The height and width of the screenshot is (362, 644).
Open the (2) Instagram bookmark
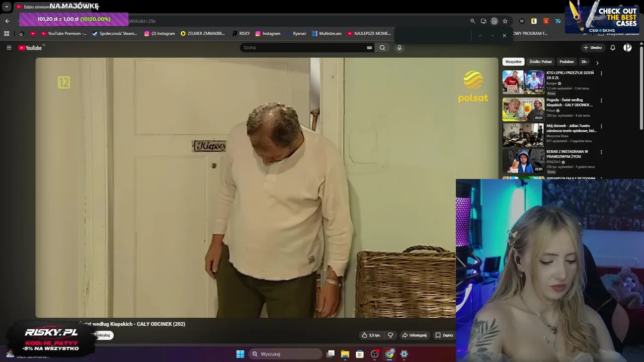(x=159, y=34)
